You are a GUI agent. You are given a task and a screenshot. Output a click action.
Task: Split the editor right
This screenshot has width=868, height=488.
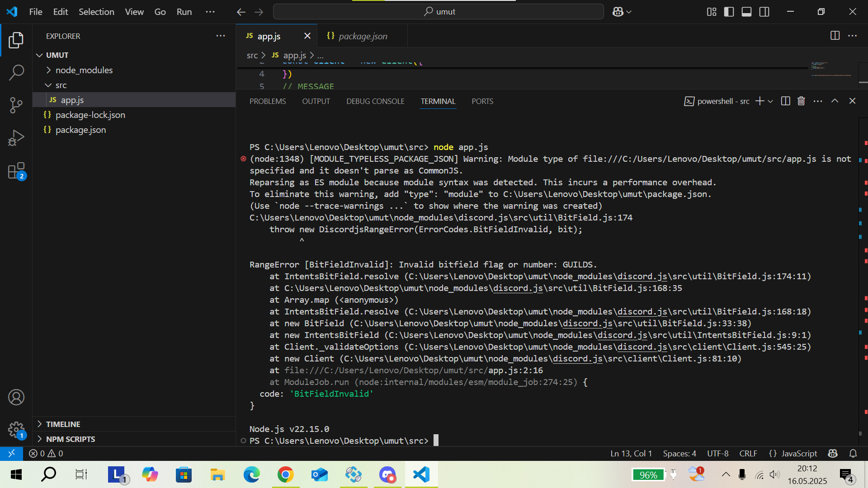(x=835, y=36)
